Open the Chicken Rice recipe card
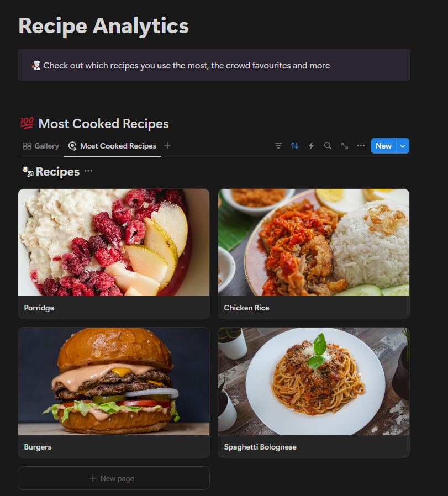This screenshot has height=496, width=448. [x=314, y=254]
